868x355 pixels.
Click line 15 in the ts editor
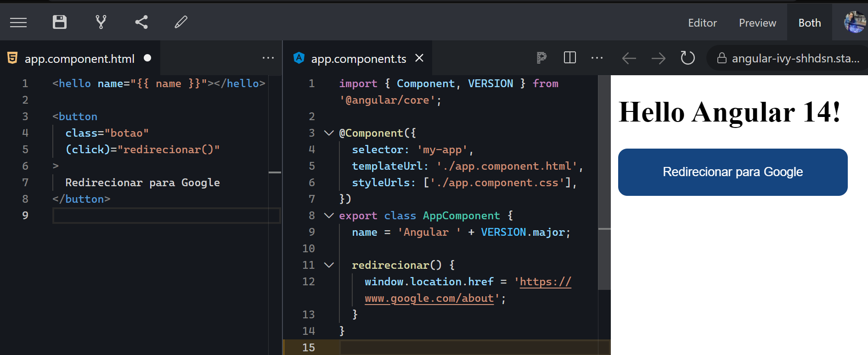pos(475,348)
